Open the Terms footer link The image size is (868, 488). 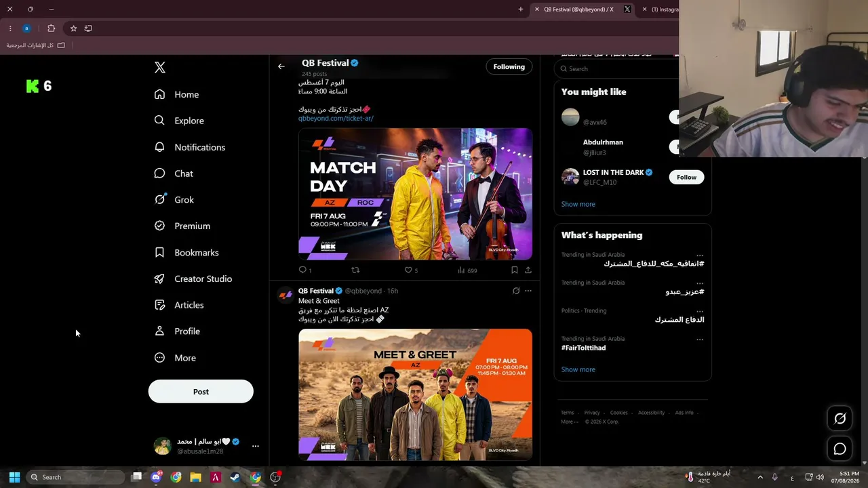[x=568, y=413]
